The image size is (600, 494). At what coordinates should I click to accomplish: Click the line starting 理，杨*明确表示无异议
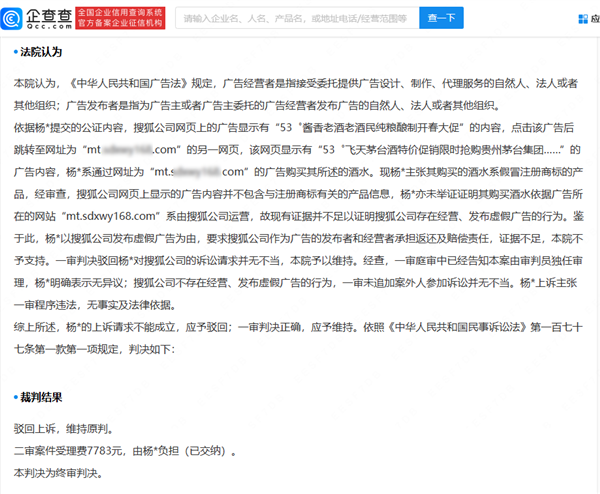coord(295,283)
